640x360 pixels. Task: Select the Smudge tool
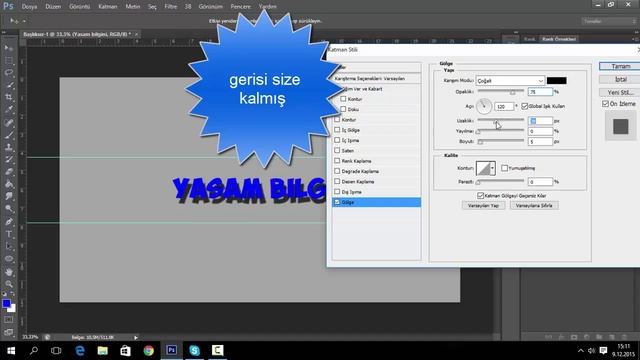(9, 197)
